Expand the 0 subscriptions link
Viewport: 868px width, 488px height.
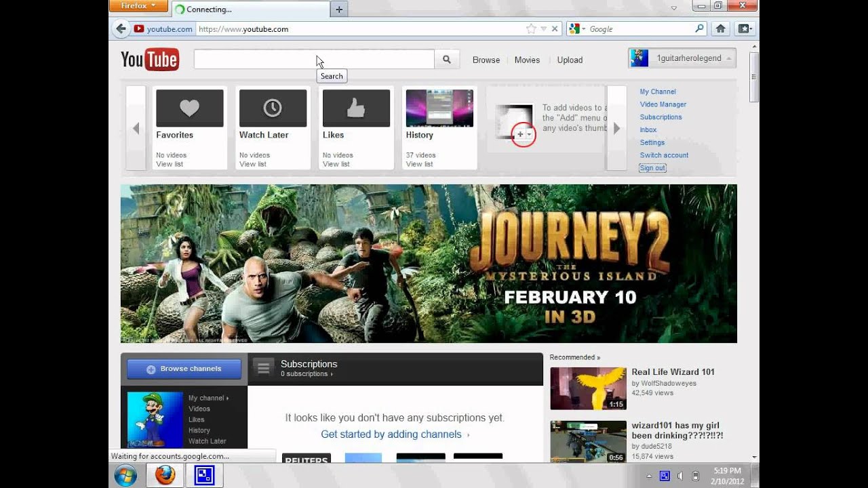(x=307, y=374)
